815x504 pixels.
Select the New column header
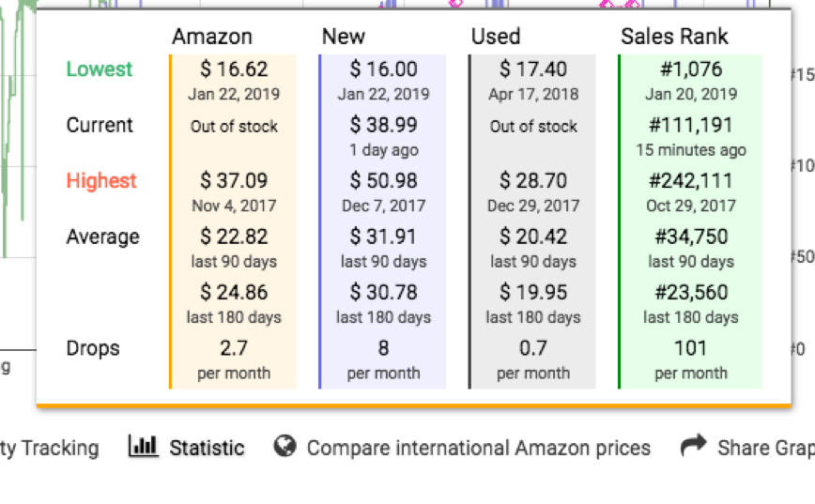(x=343, y=37)
